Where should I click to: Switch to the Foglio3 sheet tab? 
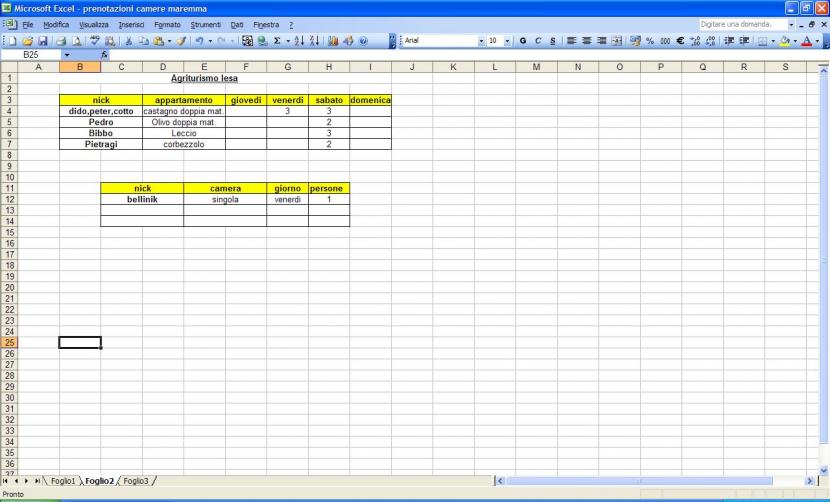tap(136, 481)
